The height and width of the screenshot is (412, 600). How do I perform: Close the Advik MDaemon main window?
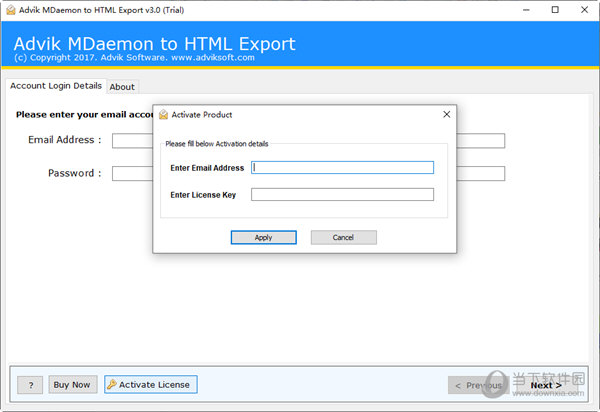tap(584, 10)
